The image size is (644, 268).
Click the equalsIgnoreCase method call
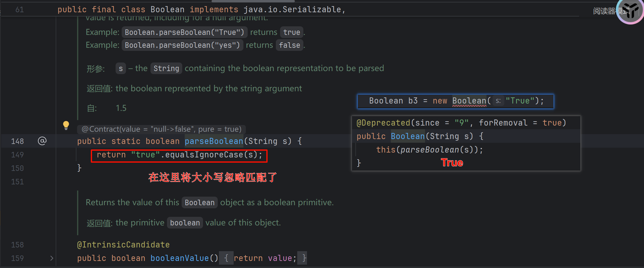[204, 155]
